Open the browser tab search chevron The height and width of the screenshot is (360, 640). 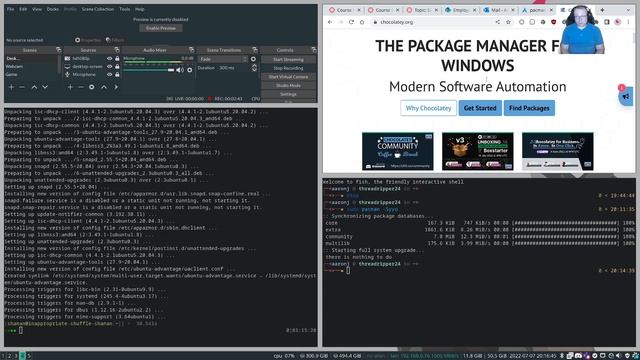point(629,10)
